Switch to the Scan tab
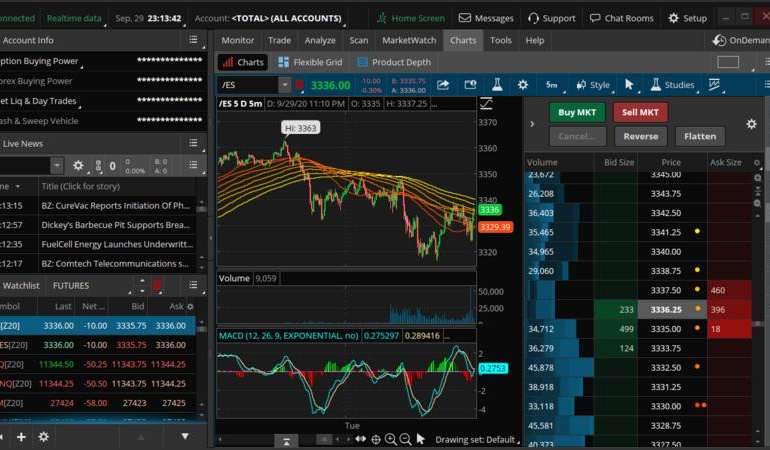This screenshot has height=450, width=770. [359, 40]
